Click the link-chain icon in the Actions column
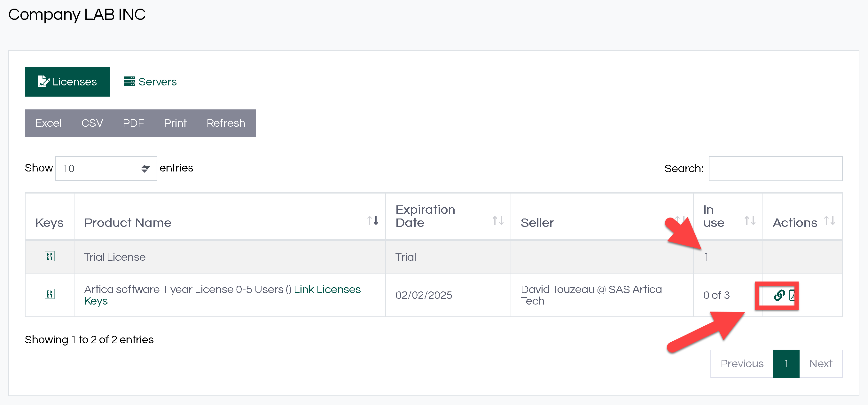868x405 pixels. point(779,295)
